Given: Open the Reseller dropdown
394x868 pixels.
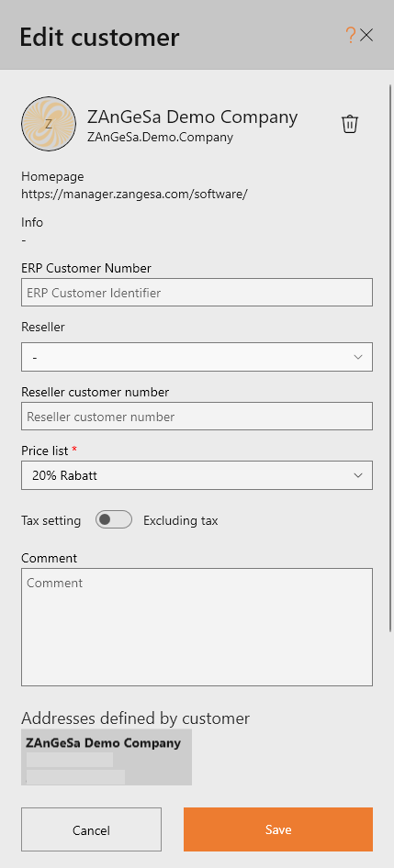Looking at the screenshot, I should 197,357.
